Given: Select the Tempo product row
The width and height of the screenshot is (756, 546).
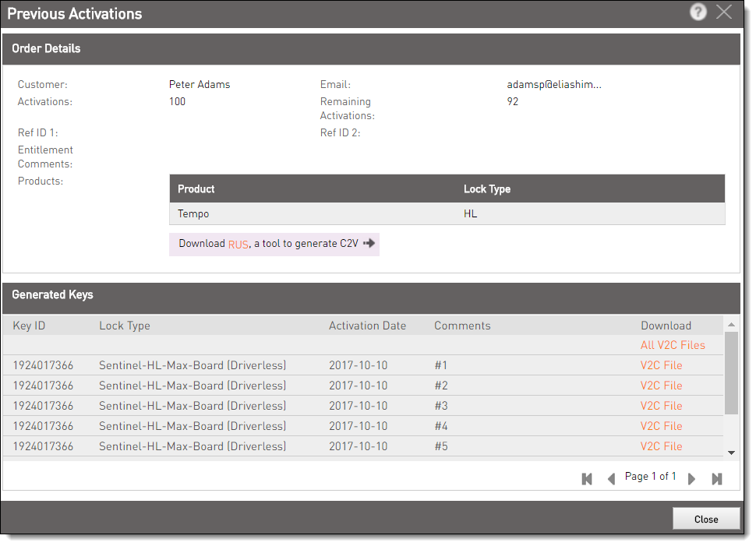Looking at the screenshot, I should (x=447, y=213).
